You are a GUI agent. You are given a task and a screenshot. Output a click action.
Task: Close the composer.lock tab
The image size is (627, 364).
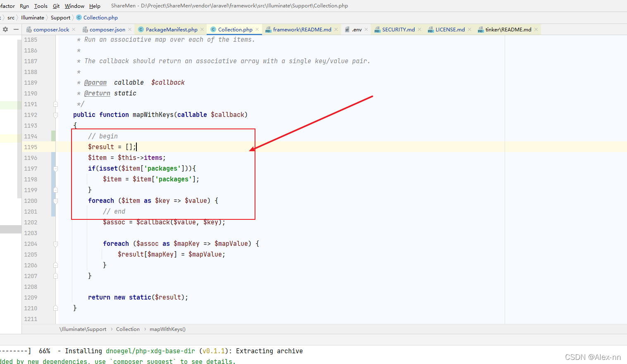(74, 29)
